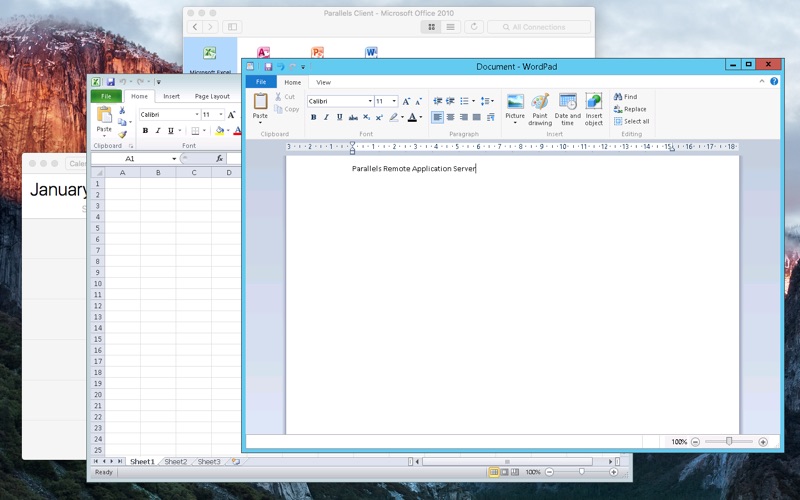Click Replace in WordPad Editing group
800x500 pixels.
coord(630,109)
